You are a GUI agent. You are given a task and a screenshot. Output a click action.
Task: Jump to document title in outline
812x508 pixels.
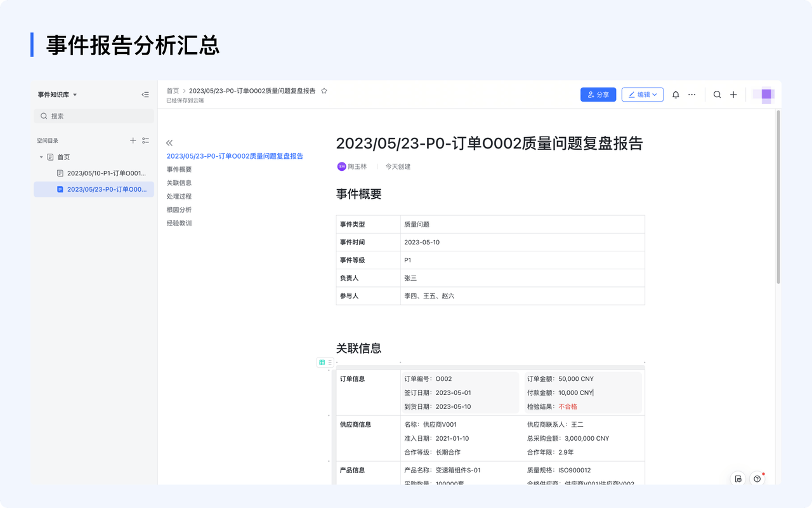pyautogui.click(x=235, y=156)
